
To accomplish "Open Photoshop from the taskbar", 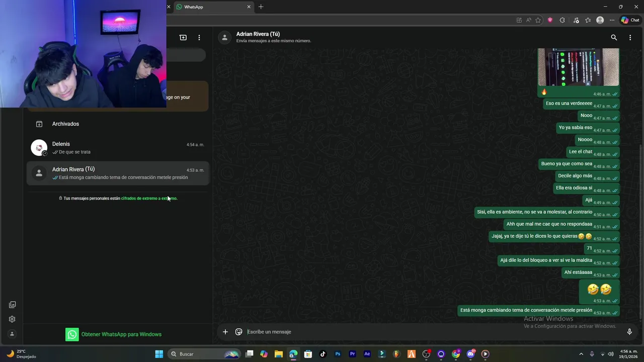I will [338, 354].
